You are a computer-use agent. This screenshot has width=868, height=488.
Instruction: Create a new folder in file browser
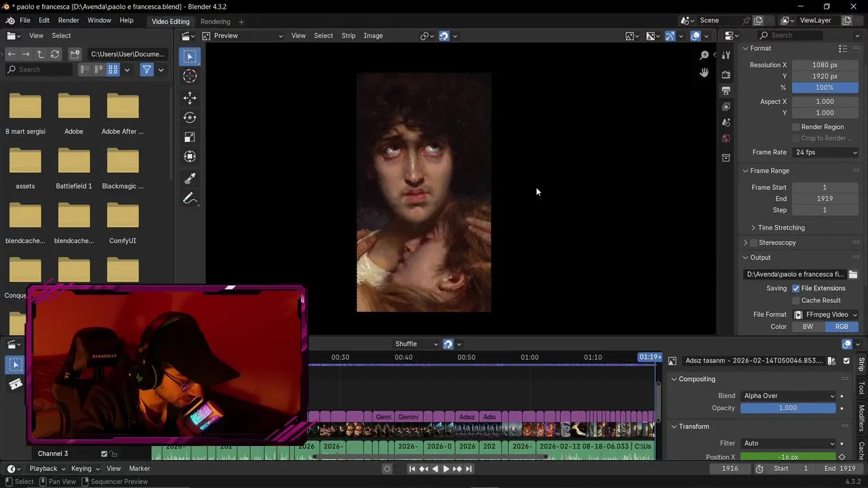75,54
